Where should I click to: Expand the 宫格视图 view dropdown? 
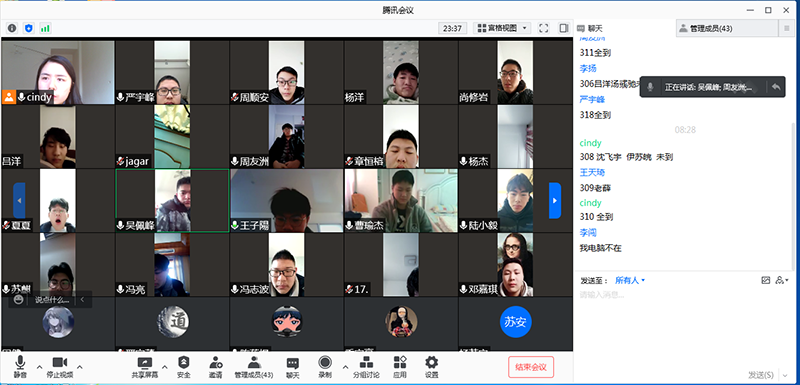[503, 28]
